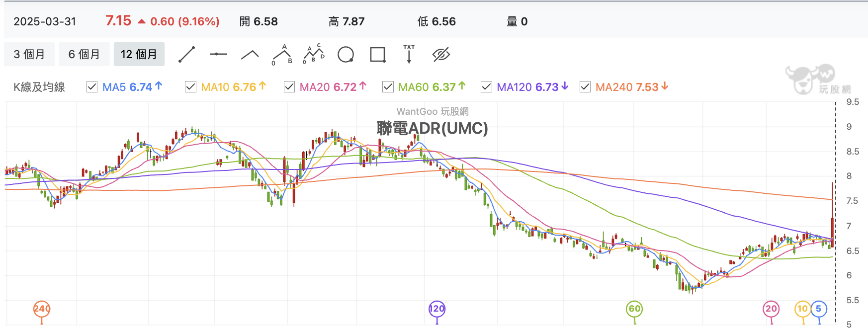868x332 pixels.
Task: Select the angle line drawing tool
Action: [250, 54]
